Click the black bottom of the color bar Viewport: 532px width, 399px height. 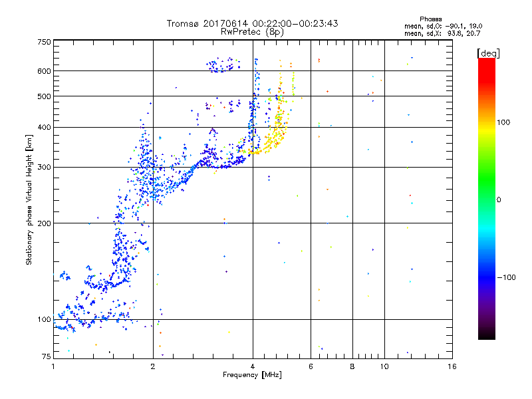pos(487,334)
